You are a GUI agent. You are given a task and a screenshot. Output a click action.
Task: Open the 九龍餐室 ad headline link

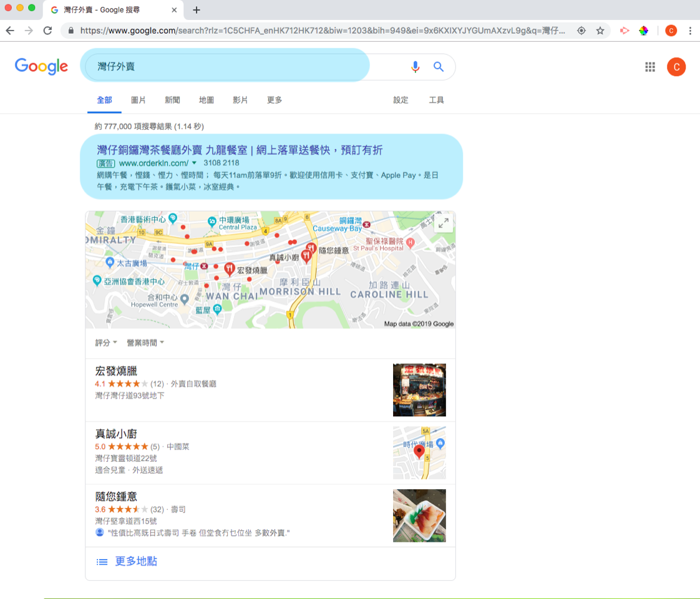pos(240,150)
